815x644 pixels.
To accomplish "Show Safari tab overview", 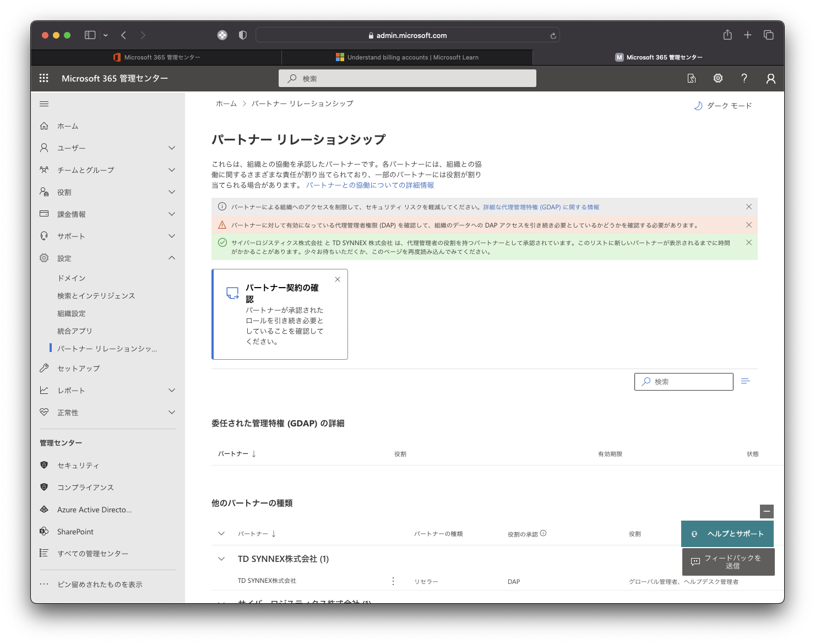I will [769, 35].
